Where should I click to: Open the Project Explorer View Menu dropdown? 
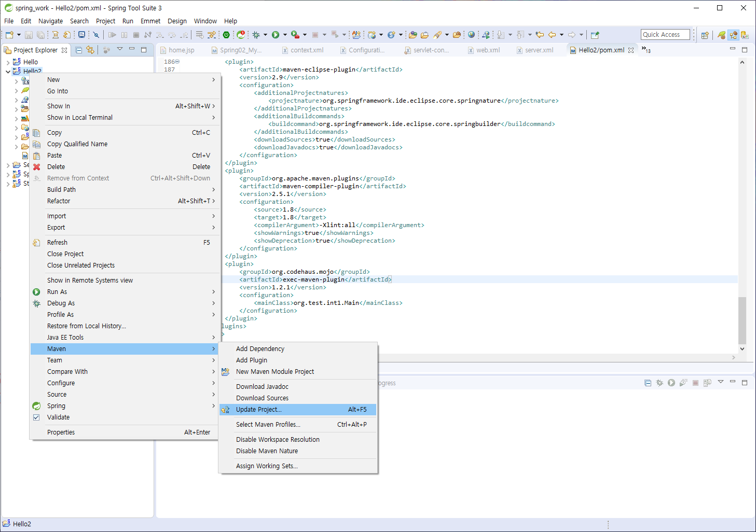[x=120, y=49]
